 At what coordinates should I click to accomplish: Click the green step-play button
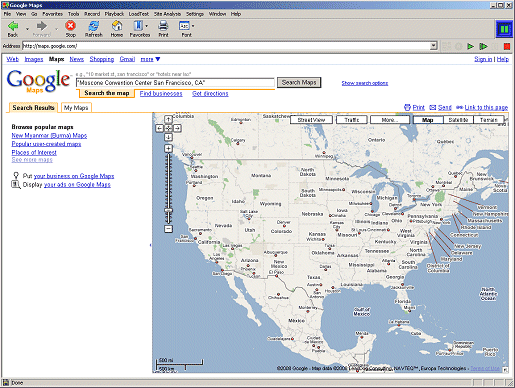(483, 46)
